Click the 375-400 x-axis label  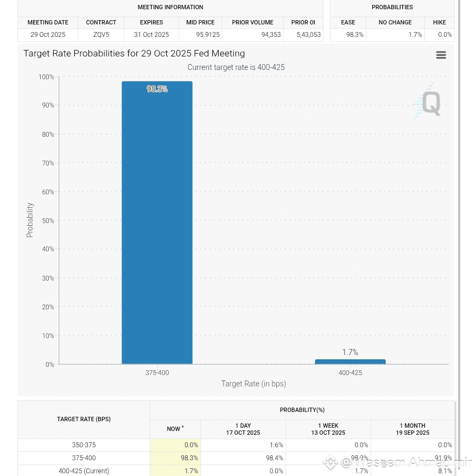point(157,373)
